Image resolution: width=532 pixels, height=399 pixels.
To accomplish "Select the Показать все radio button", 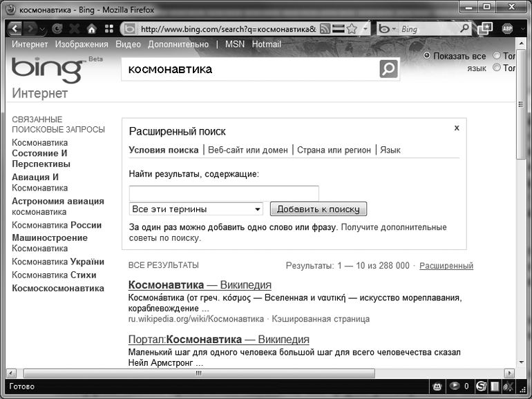I will tap(426, 56).
